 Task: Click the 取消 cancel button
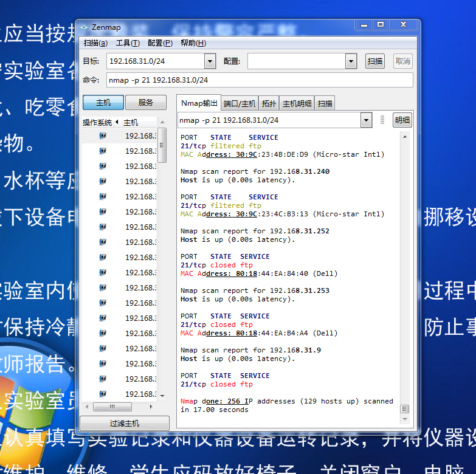pos(402,61)
